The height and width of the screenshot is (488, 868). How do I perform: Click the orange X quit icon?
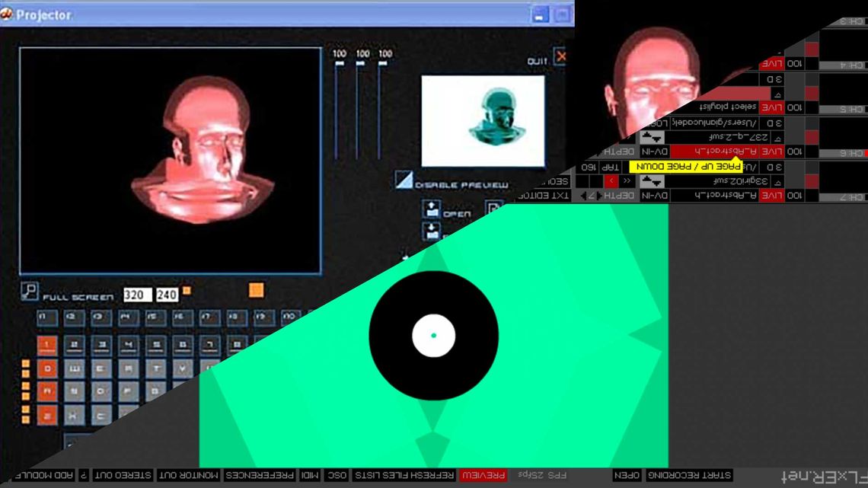[x=561, y=56]
